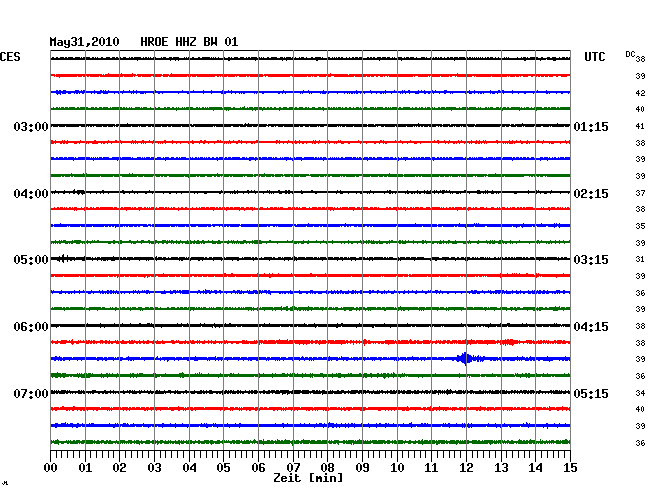Click the spike starting the 05:00 black trace
The image size is (650, 494).
[63, 259]
